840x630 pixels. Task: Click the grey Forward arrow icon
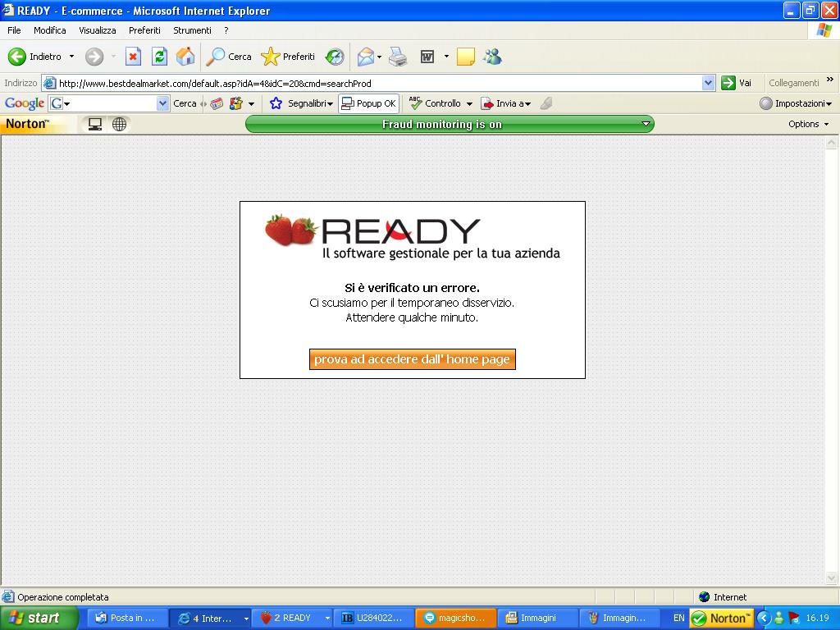[x=94, y=57]
